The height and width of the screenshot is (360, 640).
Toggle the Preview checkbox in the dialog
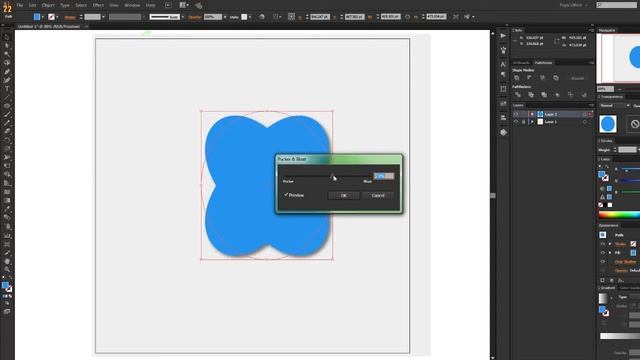click(x=286, y=195)
